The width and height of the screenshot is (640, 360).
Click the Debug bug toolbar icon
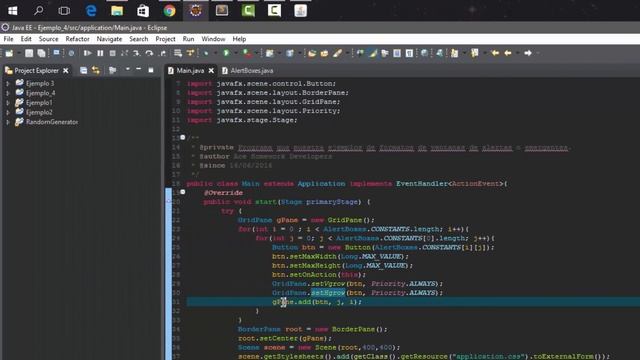click(206, 53)
